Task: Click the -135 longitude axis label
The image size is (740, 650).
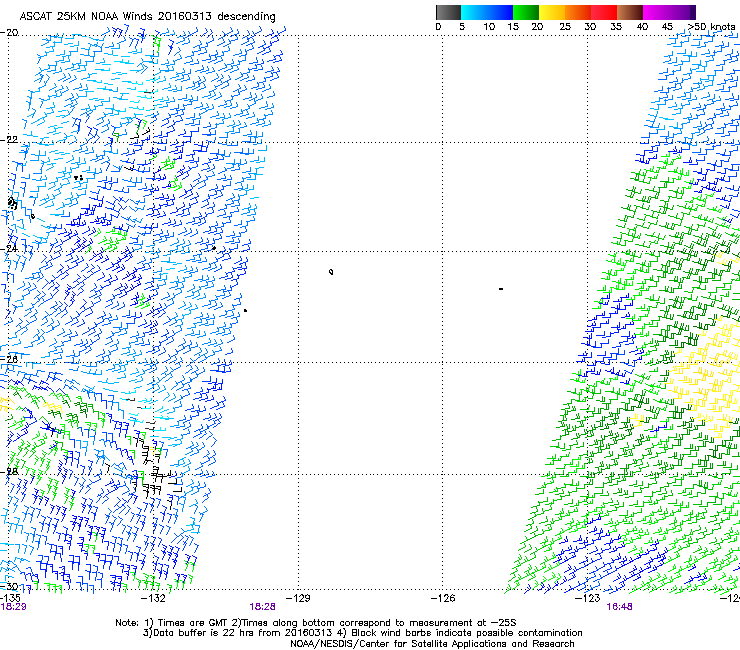Action: [x=10, y=598]
